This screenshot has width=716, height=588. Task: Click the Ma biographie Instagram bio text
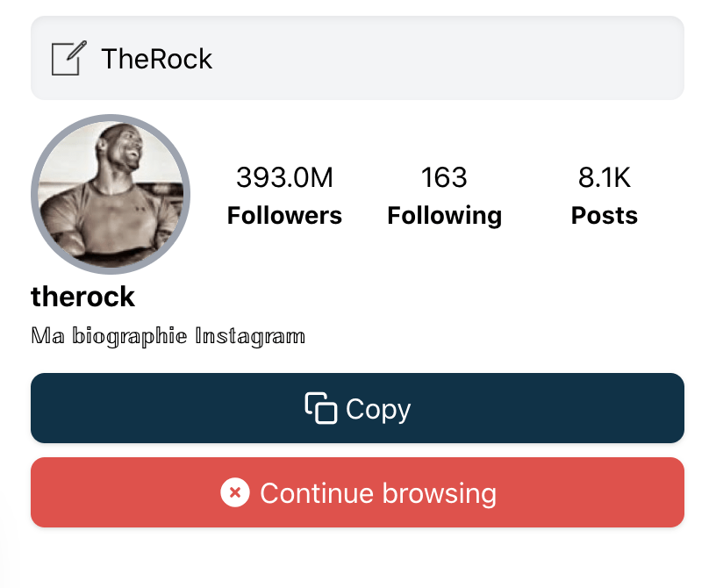[x=168, y=336]
